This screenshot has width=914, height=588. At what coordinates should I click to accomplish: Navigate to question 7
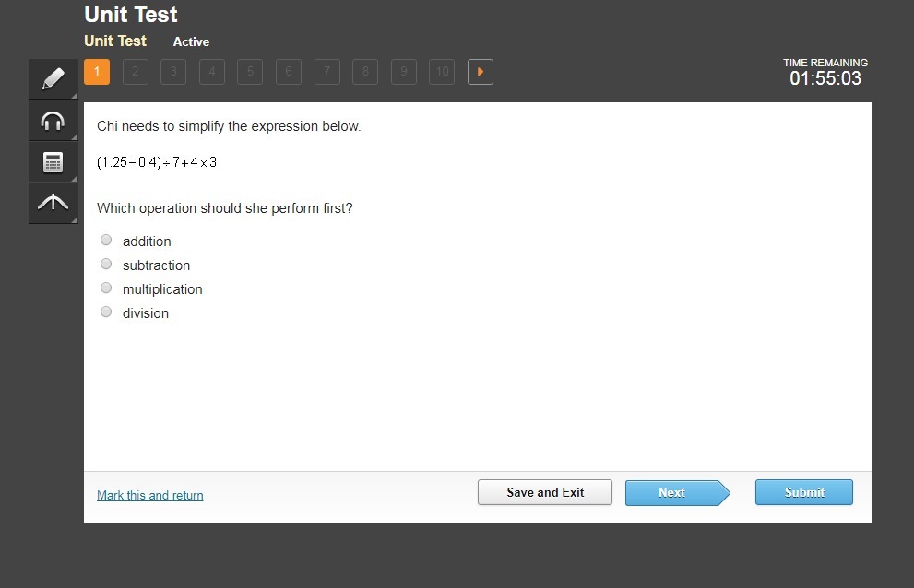pyautogui.click(x=326, y=72)
